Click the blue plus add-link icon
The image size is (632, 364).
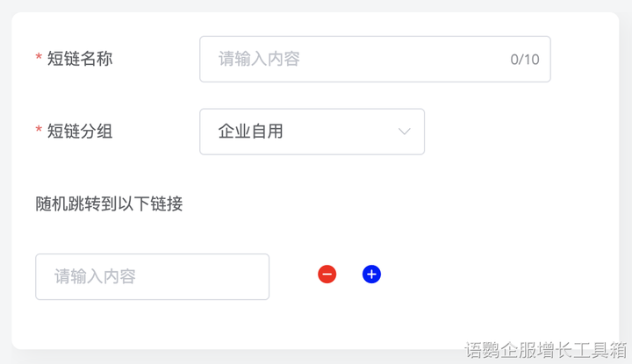coord(371,275)
